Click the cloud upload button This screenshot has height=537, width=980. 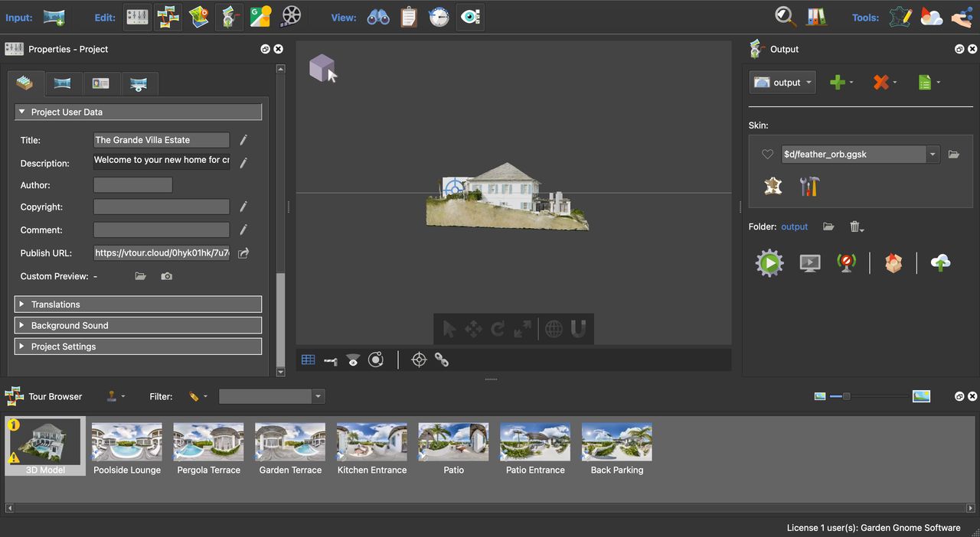[940, 263]
